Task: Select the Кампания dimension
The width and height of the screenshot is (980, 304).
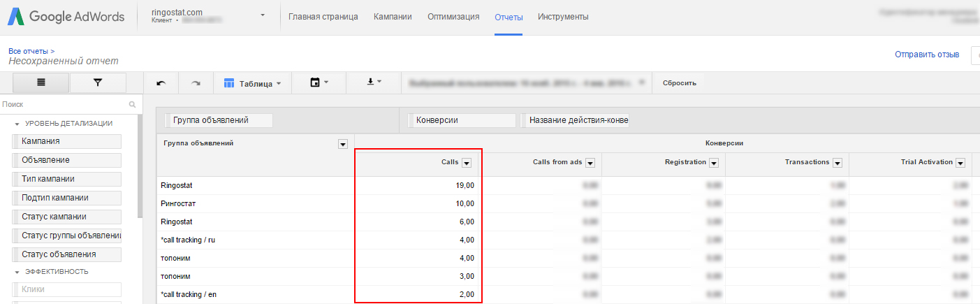Action: coord(67,141)
